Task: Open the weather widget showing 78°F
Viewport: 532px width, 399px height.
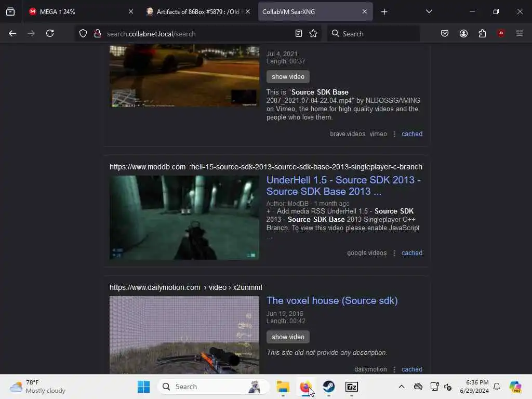Action: pos(37,387)
